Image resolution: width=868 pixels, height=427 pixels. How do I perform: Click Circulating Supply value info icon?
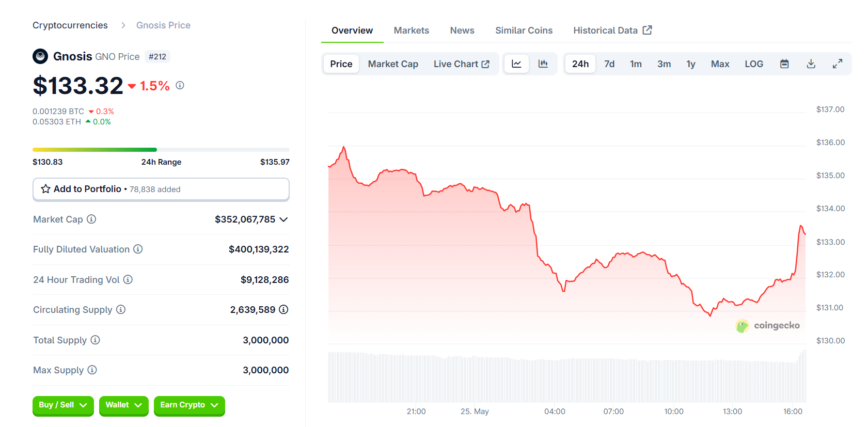click(283, 310)
